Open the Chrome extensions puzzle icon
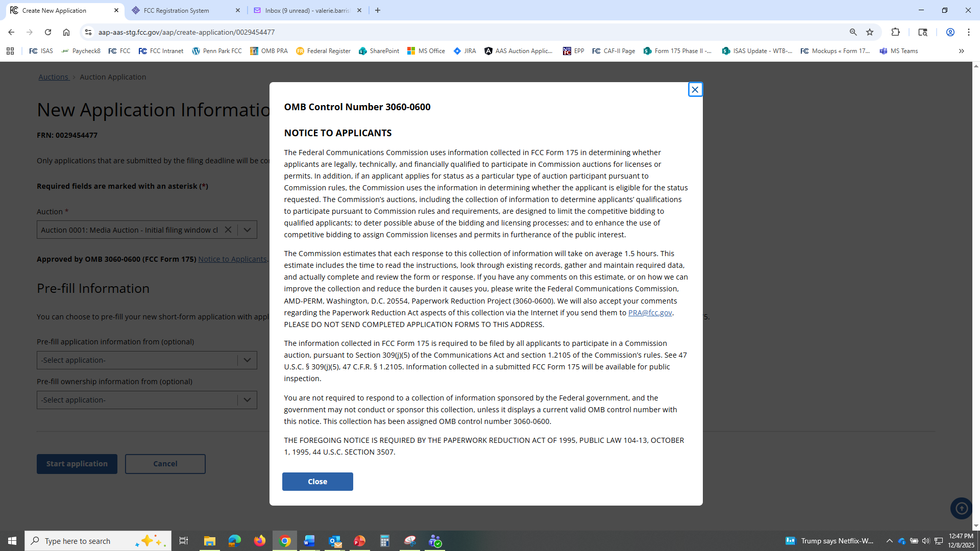 tap(895, 32)
